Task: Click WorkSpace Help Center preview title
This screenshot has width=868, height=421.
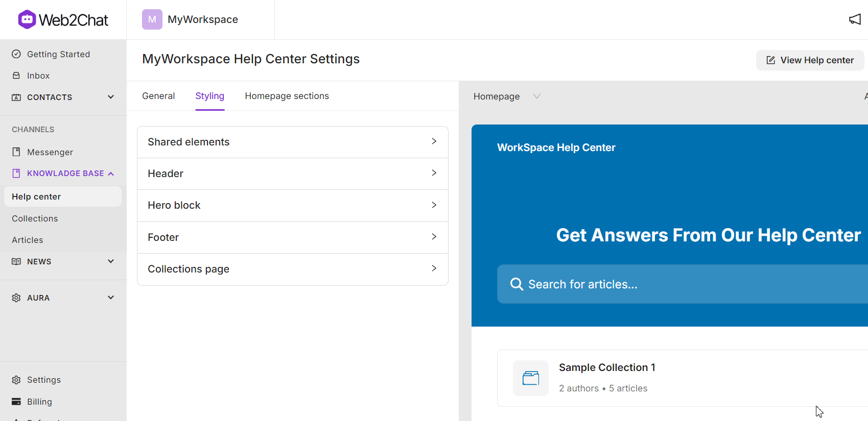Action: pyautogui.click(x=556, y=147)
